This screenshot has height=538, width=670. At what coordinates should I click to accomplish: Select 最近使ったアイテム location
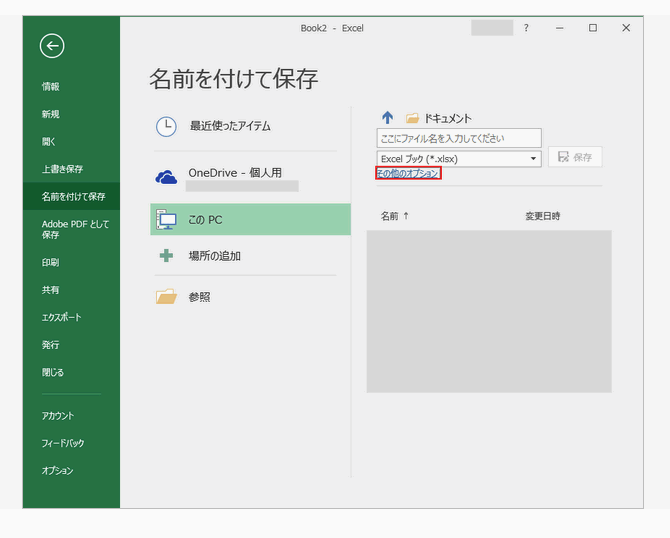tap(230, 126)
